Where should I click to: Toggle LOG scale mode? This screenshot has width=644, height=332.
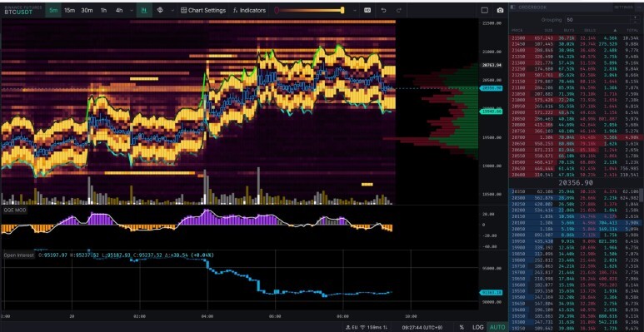click(x=477, y=327)
